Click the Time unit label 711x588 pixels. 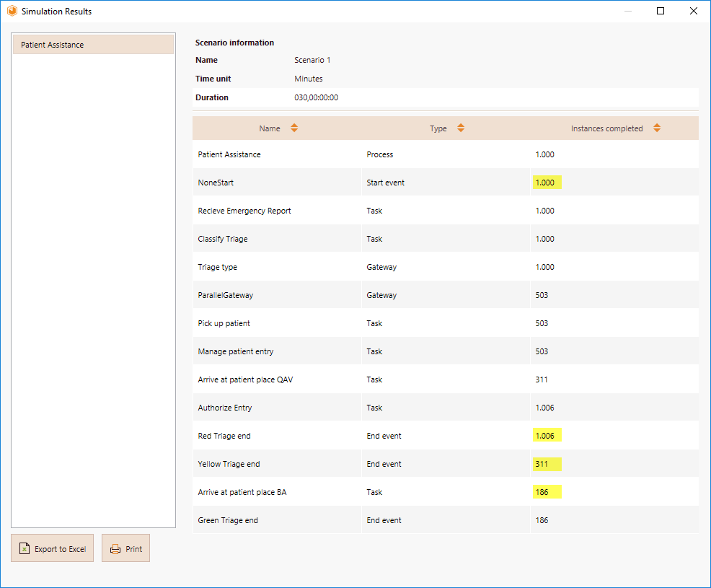coord(213,79)
